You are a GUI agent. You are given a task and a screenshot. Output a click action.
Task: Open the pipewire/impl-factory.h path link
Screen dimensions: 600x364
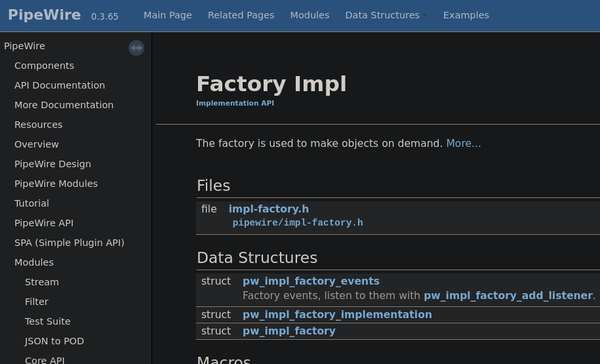click(298, 223)
